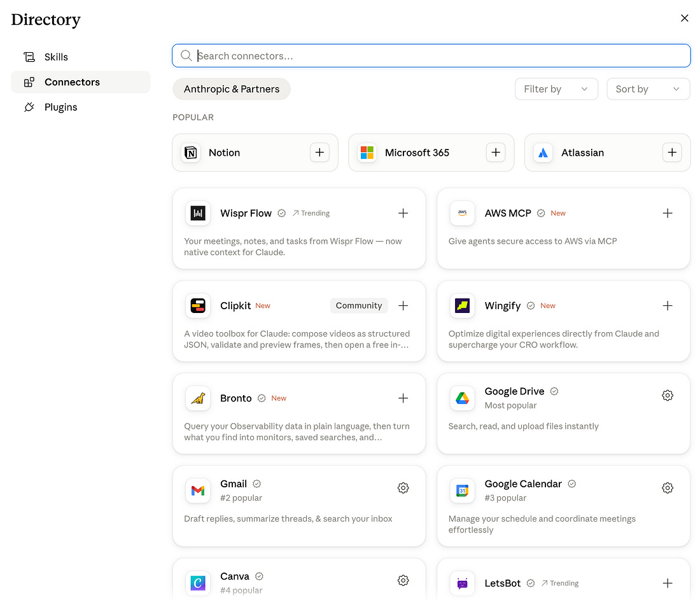
Task: Open Canva settings gear
Action: point(403,580)
